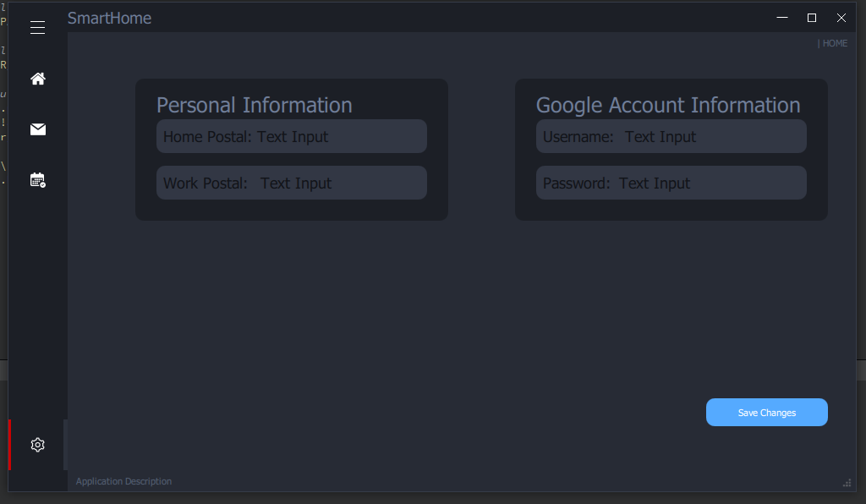Click the HOME breadcrumb label
Viewport: 866px width, 504px height.
click(834, 43)
